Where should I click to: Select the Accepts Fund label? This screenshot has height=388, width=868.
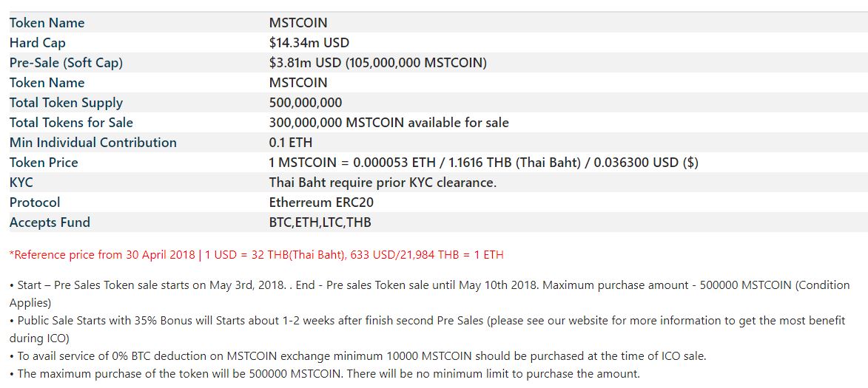tap(50, 222)
